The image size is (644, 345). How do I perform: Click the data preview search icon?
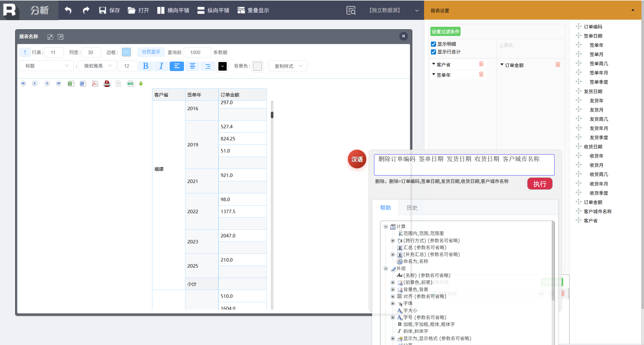point(351,10)
